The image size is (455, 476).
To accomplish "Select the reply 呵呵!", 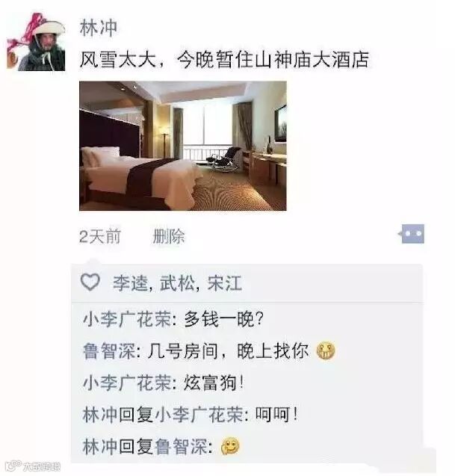I will (x=277, y=414).
